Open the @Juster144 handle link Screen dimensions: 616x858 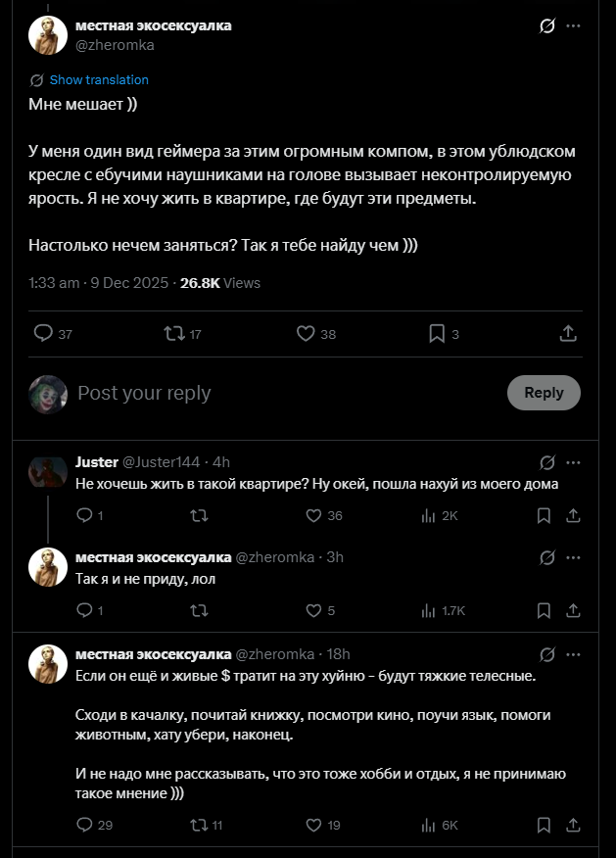pyautogui.click(x=161, y=462)
